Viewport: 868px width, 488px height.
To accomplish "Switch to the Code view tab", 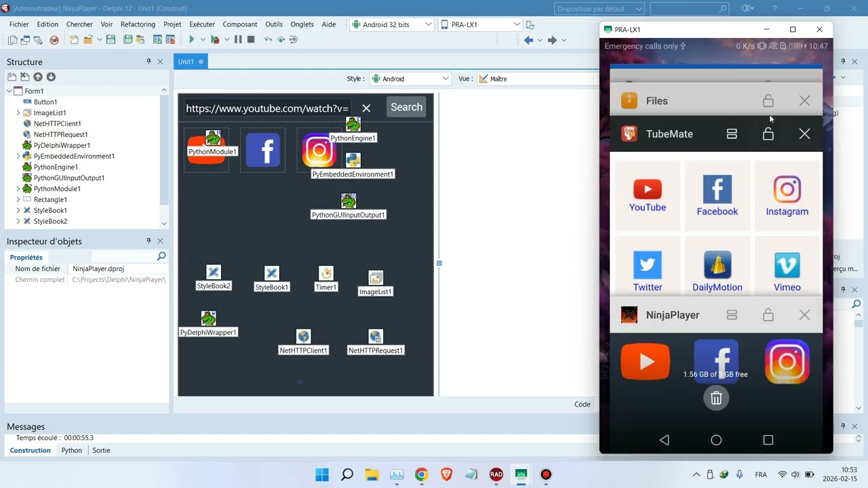I will click(x=583, y=404).
